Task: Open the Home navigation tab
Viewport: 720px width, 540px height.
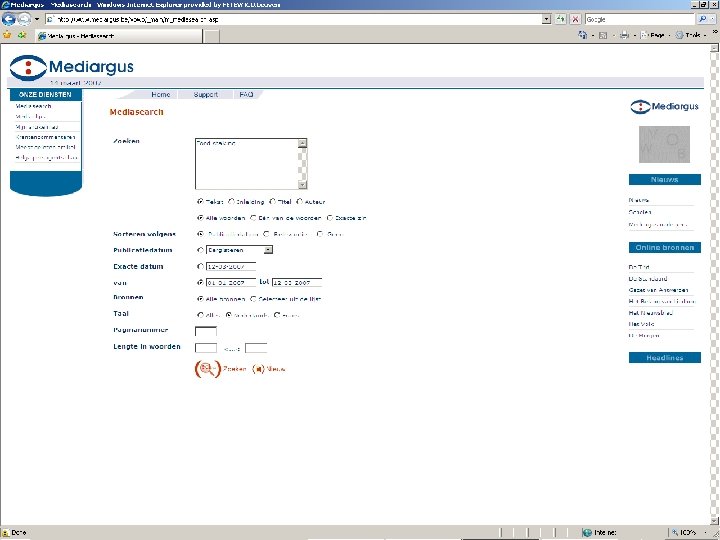Action: pyautogui.click(x=161, y=95)
